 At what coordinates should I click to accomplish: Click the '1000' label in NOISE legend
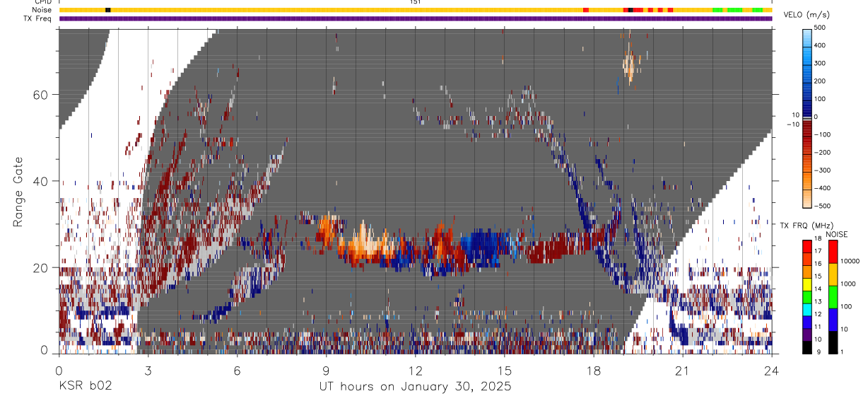point(849,284)
